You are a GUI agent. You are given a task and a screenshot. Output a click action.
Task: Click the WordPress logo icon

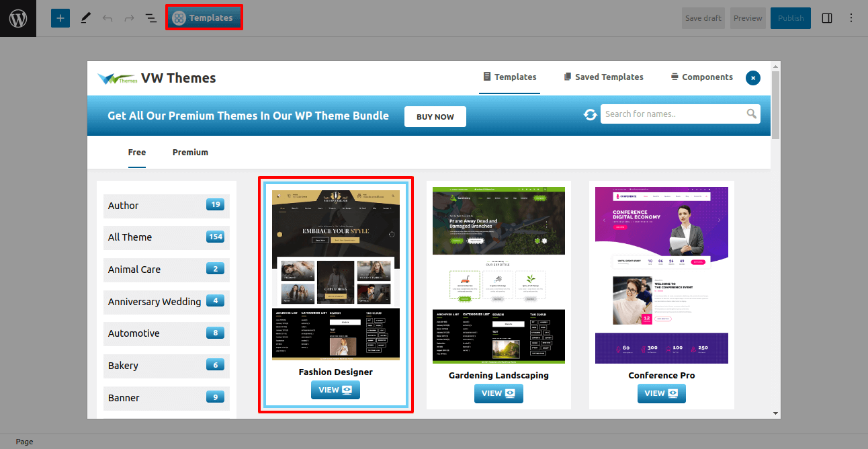[x=18, y=18]
